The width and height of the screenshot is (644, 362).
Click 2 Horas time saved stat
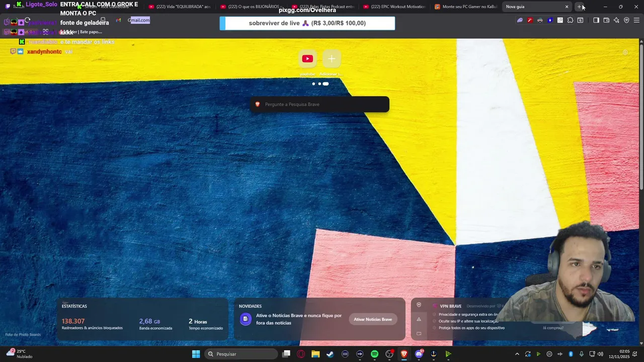pyautogui.click(x=198, y=321)
